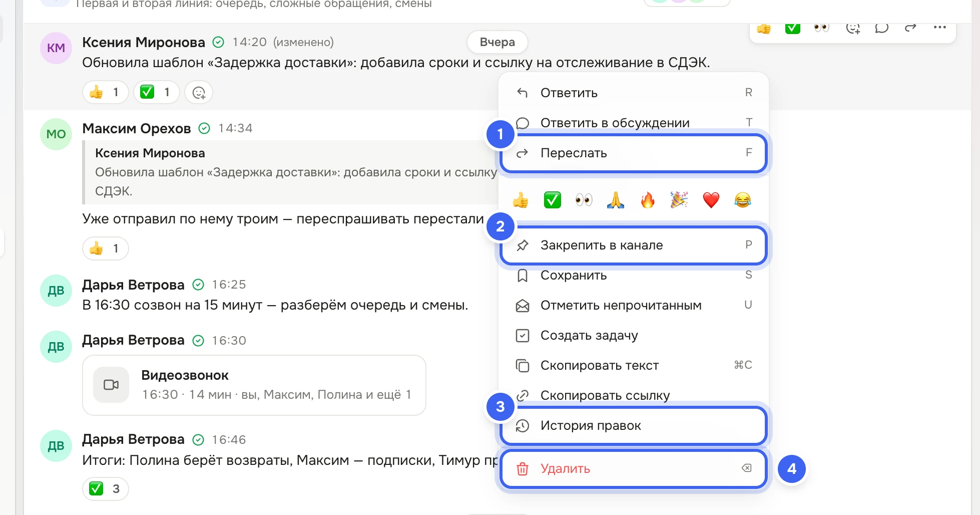This screenshot has width=980, height=515.
Task: Select Ответить в обсуждении menu entry
Action: click(x=633, y=123)
